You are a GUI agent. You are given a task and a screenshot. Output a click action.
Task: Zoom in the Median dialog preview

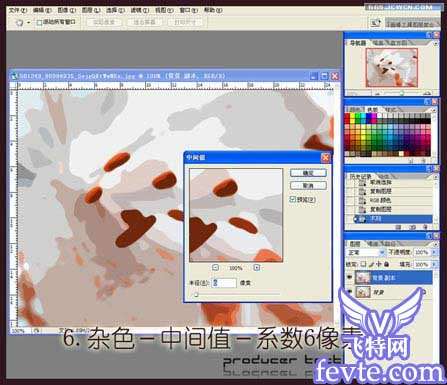pos(257,268)
